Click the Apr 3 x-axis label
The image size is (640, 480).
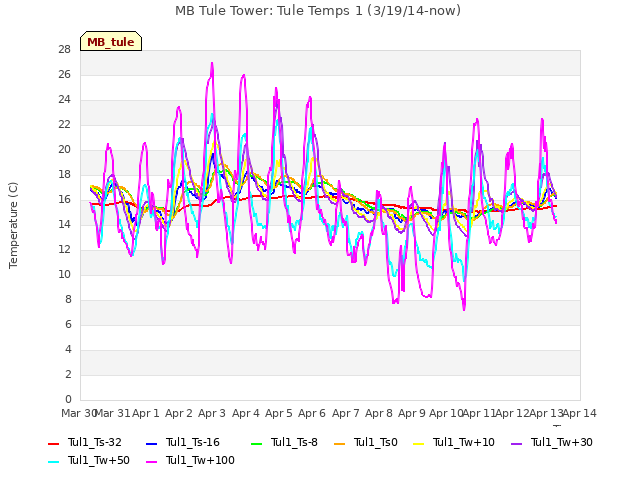pos(212,413)
